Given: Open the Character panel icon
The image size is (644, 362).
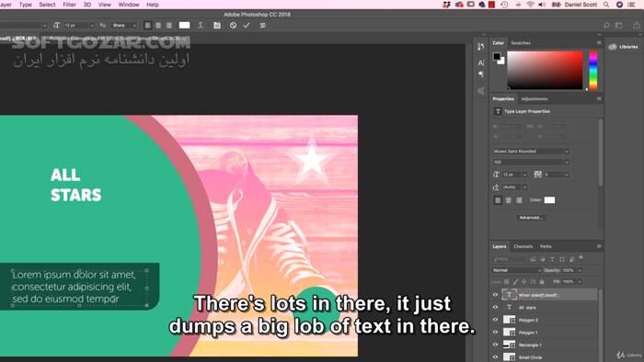Looking at the screenshot, I should tap(481, 62).
